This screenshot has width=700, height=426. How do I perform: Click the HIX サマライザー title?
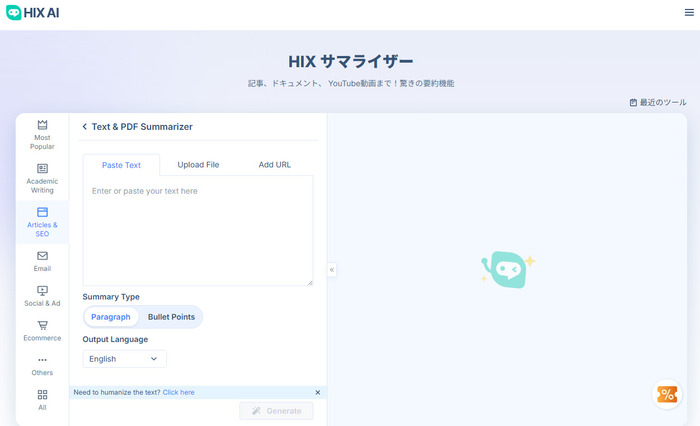coord(350,61)
